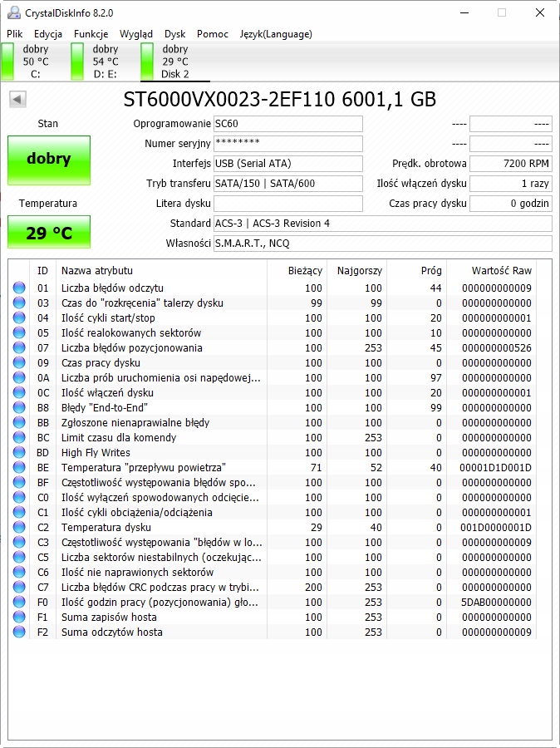Screen dimensions: 560x748
Task: Open the Pomoc menu
Action: 212,34
